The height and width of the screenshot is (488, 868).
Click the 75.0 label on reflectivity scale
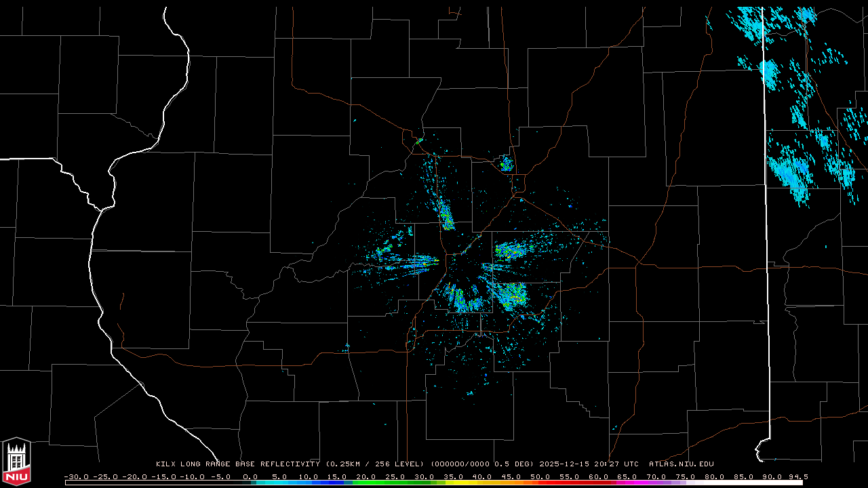pos(685,476)
